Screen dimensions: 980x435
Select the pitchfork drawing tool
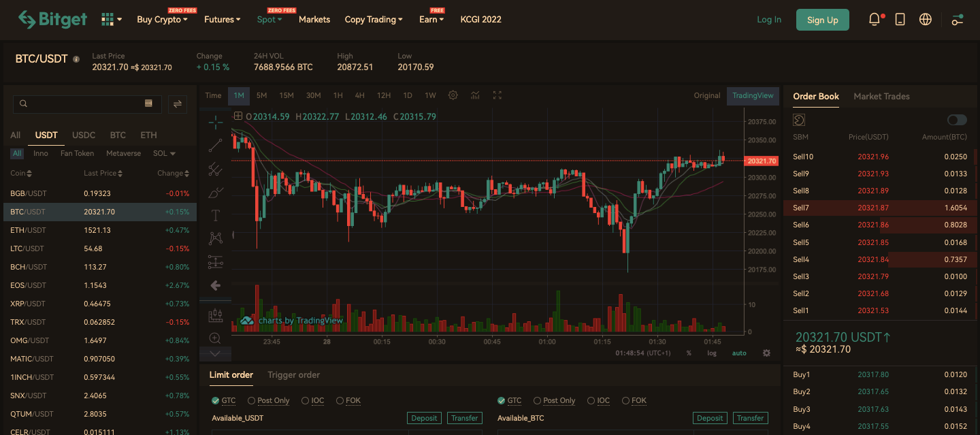pyautogui.click(x=215, y=169)
